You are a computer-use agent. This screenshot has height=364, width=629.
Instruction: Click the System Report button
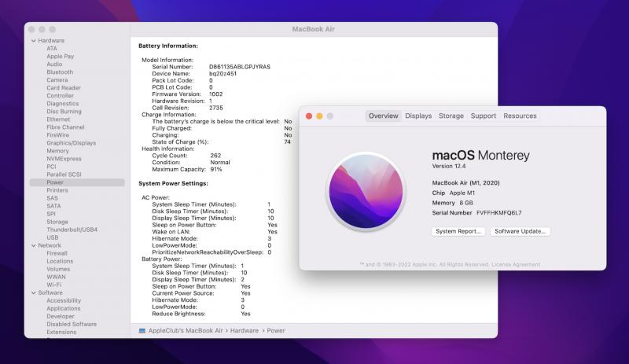(458, 231)
